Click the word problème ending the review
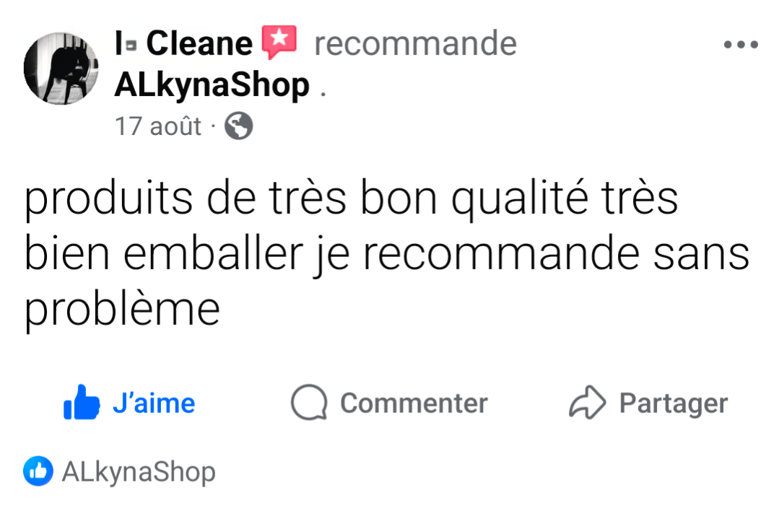This screenshot has width=779, height=532. pyautogui.click(x=122, y=310)
